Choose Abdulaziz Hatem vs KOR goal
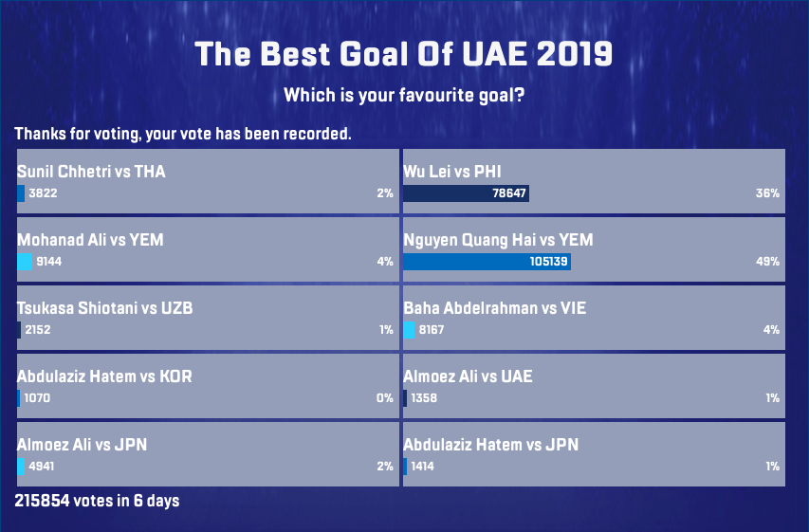This screenshot has width=809, height=532. [x=104, y=376]
